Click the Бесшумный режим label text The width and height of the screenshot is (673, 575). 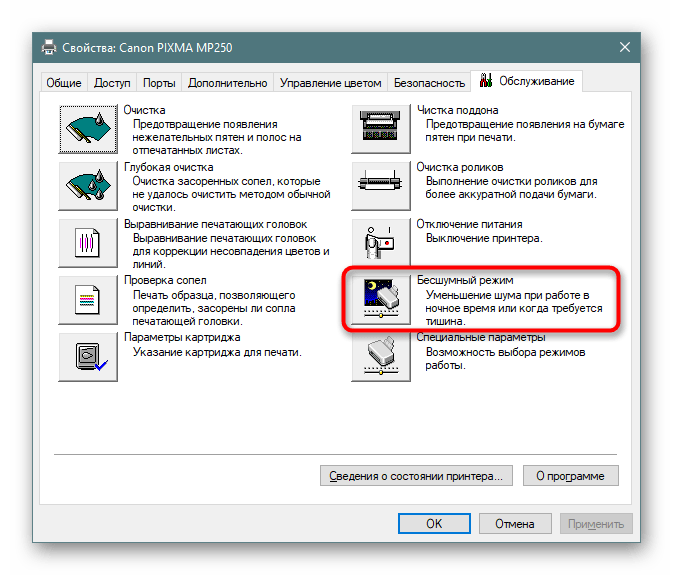point(465,280)
